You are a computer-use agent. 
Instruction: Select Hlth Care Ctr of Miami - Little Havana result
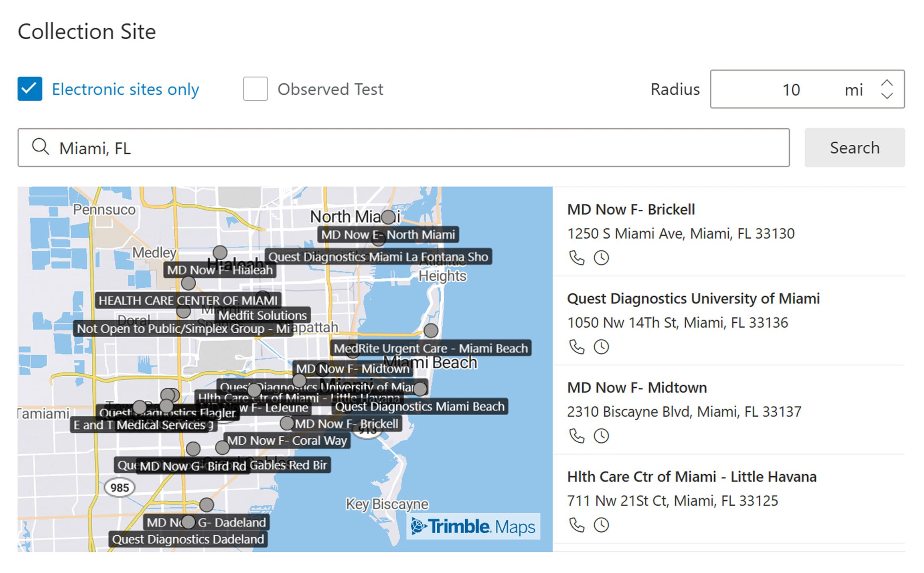tap(692, 476)
